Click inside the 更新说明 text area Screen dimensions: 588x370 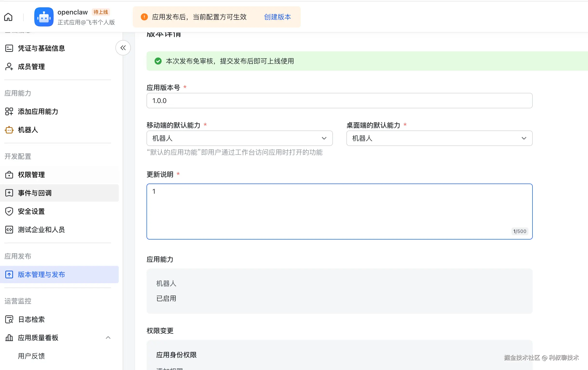339,211
